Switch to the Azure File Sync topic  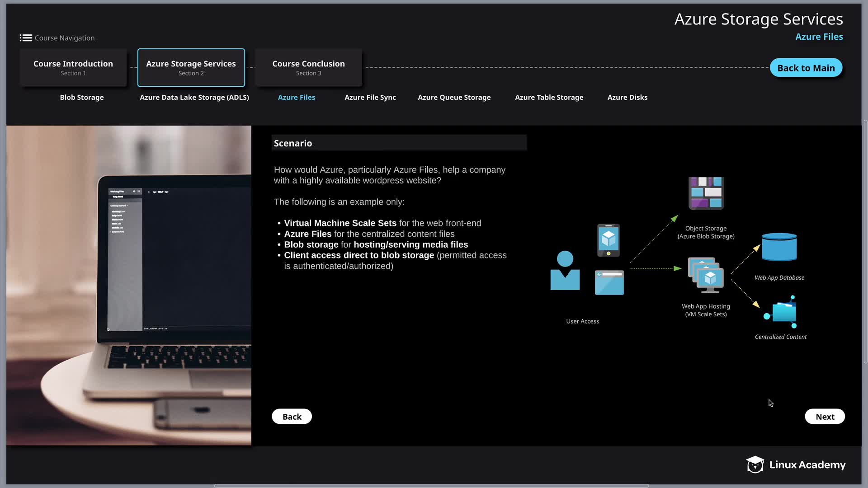(370, 97)
